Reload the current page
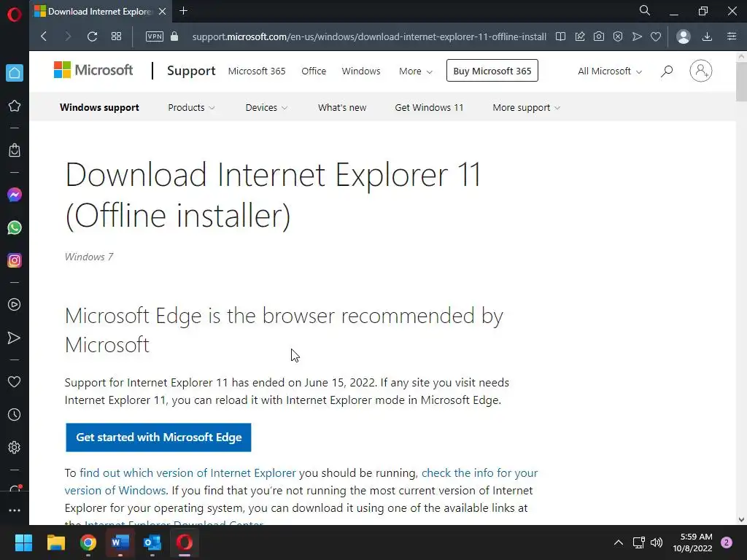The image size is (747, 560). (x=93, y=36)
